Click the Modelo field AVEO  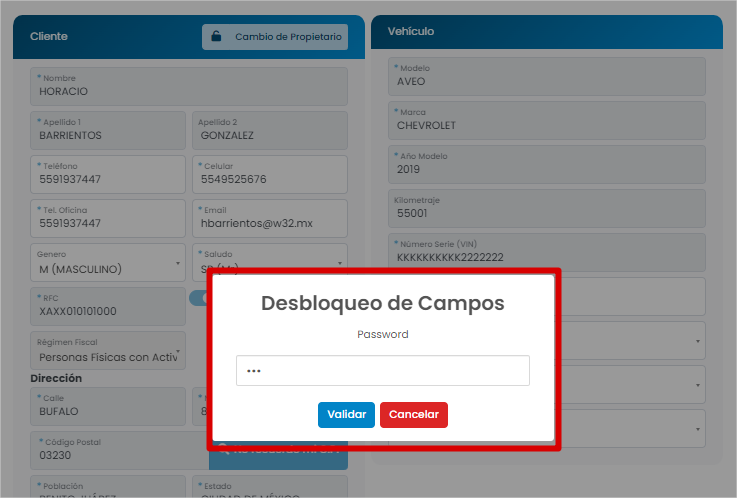tap(547, 77)
